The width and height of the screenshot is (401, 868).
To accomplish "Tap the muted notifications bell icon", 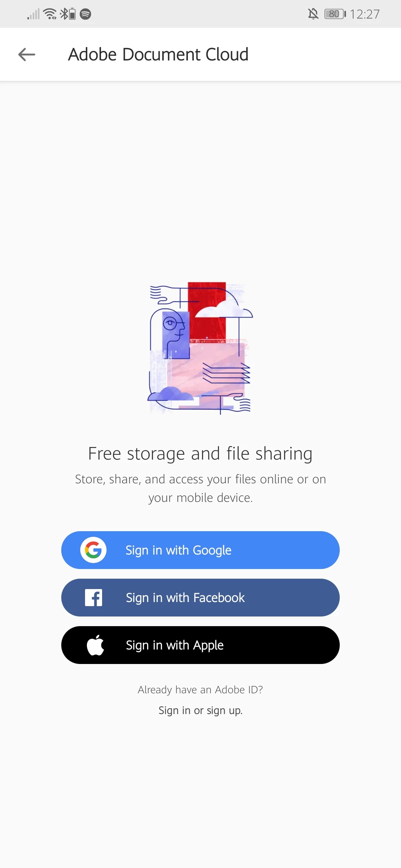I will 313,14.
